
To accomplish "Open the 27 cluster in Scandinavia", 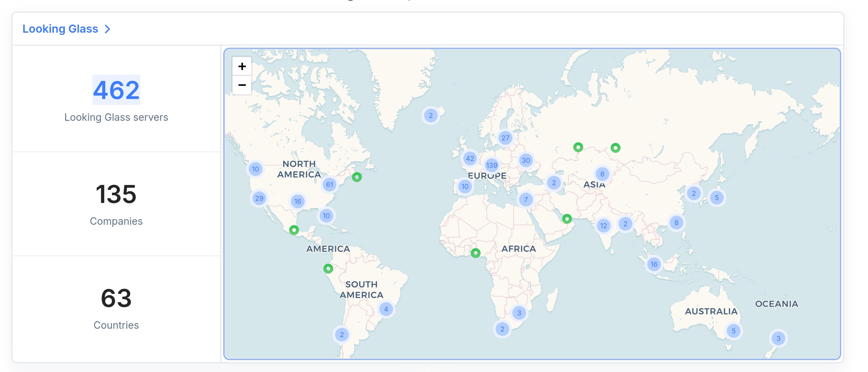I will pos(505,138).
